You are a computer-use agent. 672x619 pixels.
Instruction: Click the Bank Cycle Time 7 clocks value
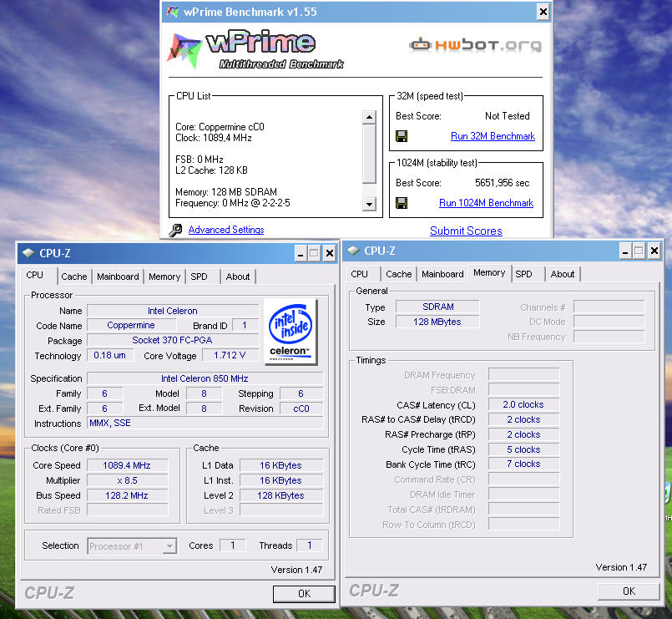click(x=523, y=464)
